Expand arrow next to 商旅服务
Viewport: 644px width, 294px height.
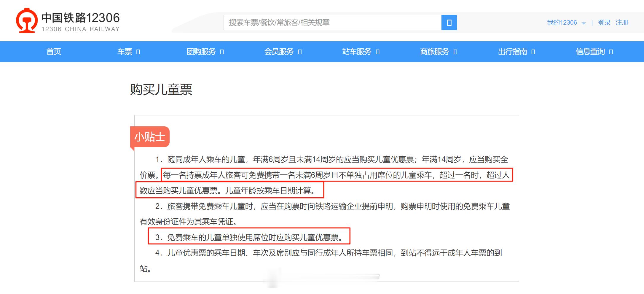click(455, 52)
